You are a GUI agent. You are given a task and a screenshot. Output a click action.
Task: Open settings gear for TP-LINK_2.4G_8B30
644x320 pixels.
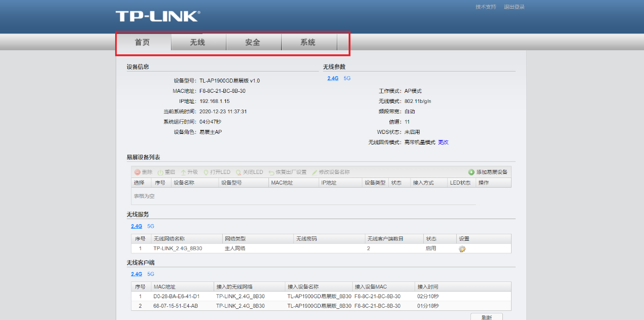462,249
